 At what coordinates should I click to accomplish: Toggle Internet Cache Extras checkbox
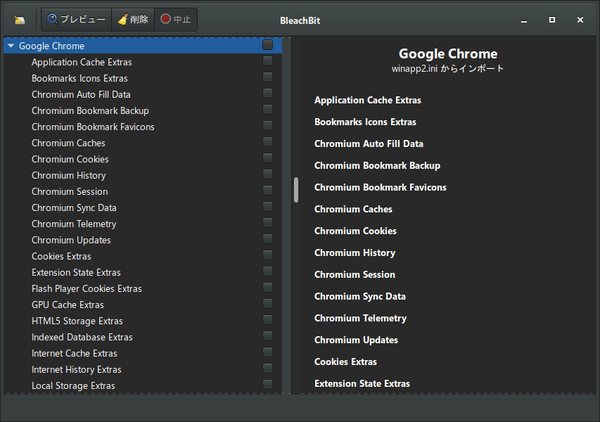[267, 352]
